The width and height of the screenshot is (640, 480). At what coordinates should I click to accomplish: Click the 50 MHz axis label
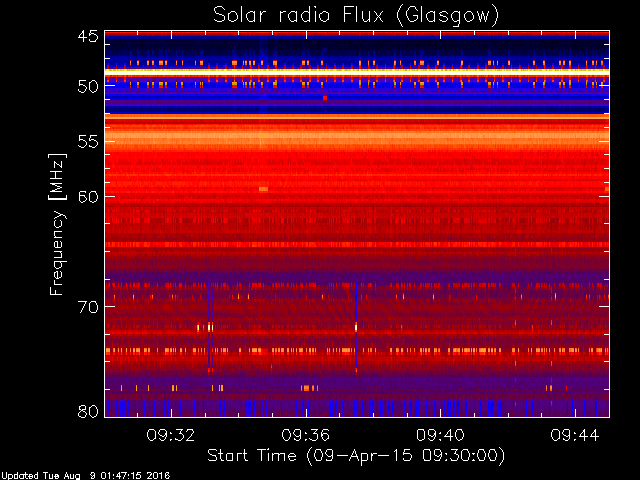(88, 86)
